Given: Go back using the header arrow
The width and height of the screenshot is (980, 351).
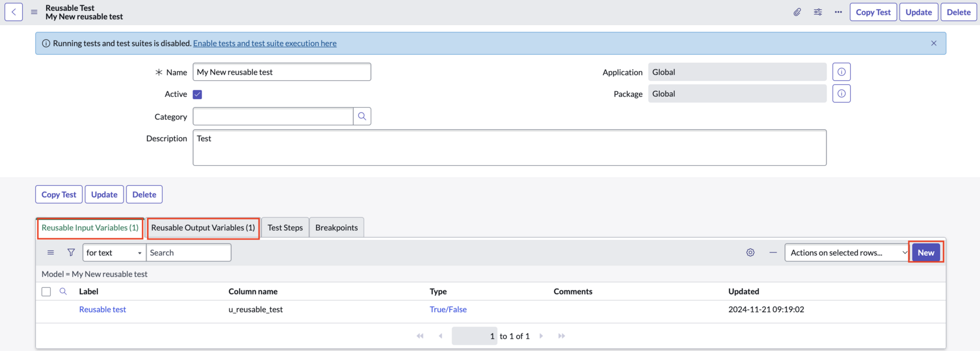Looking at the screenshot, I should click(x=14, y=12).
